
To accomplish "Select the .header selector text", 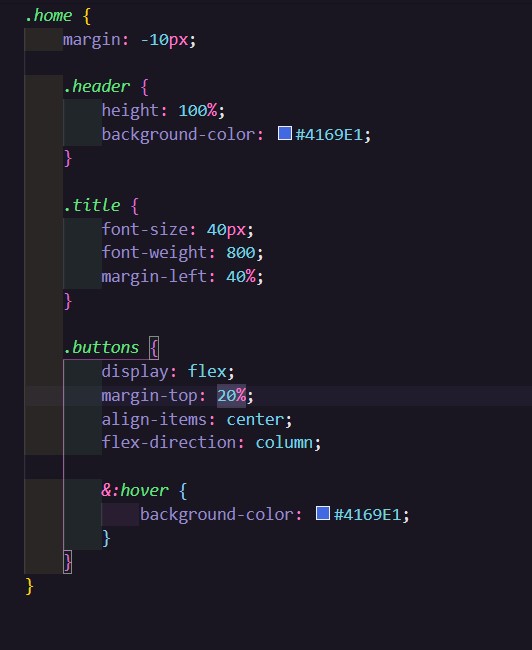I will click(97, 87).
